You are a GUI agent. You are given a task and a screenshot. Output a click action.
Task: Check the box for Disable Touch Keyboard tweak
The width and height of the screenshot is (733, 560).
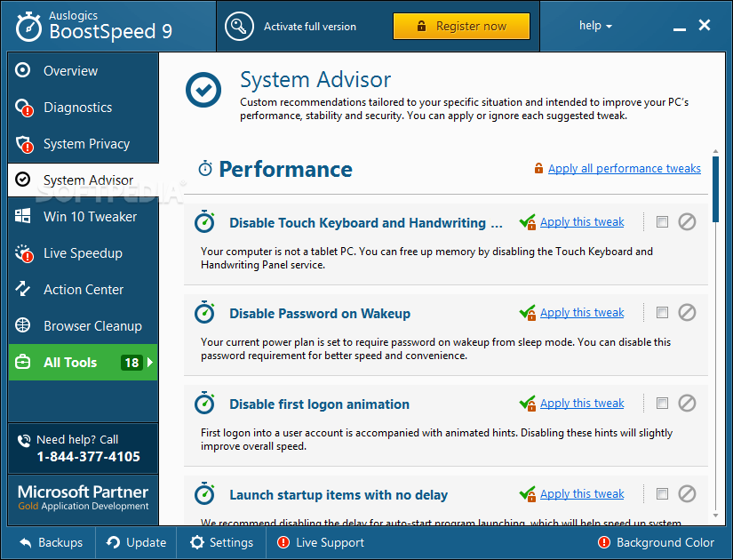pyautogui.click(x=662, y=221)
